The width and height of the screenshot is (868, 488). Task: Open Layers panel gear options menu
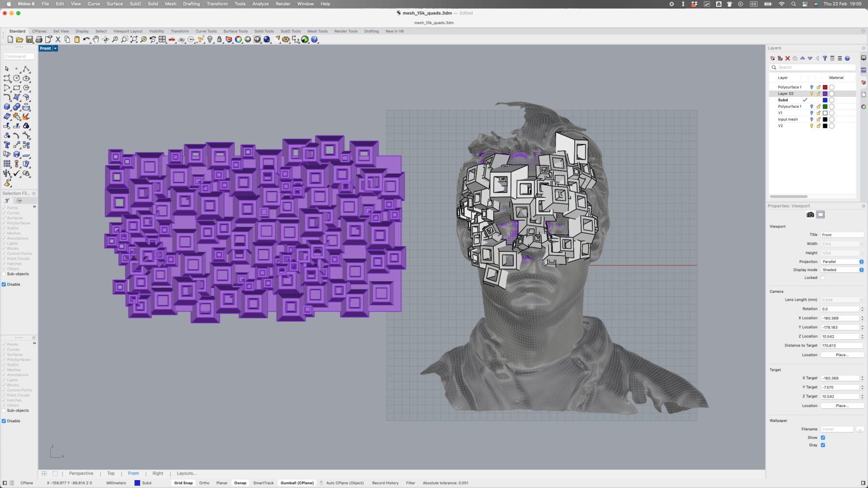click(863, 48)
